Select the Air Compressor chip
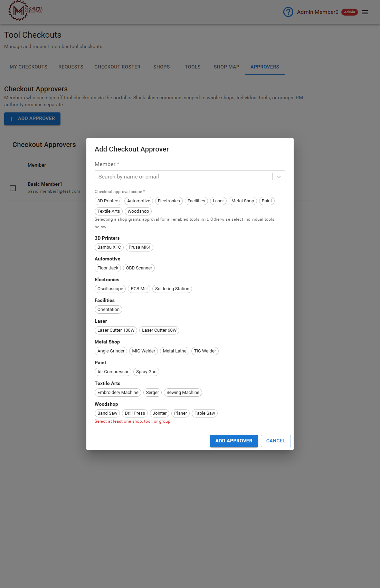Viewport: 380px width, 588px height. click(113, 372)
